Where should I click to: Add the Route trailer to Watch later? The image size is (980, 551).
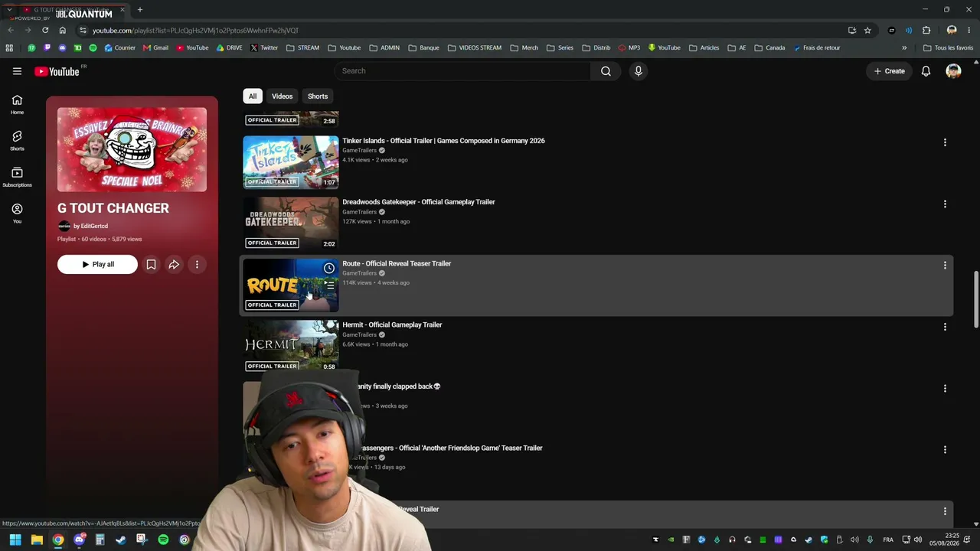point(329,268)
